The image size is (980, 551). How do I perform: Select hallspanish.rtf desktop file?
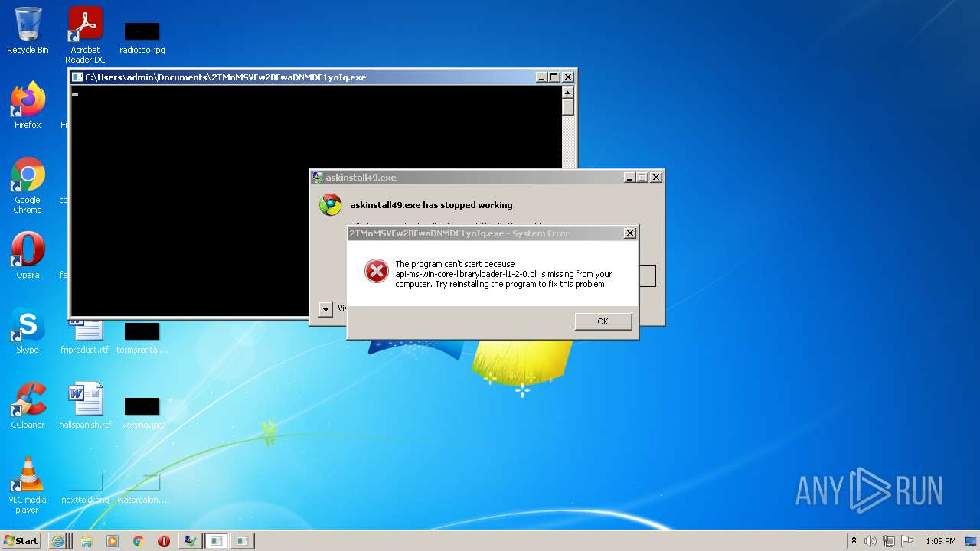(x=85, y=406)
